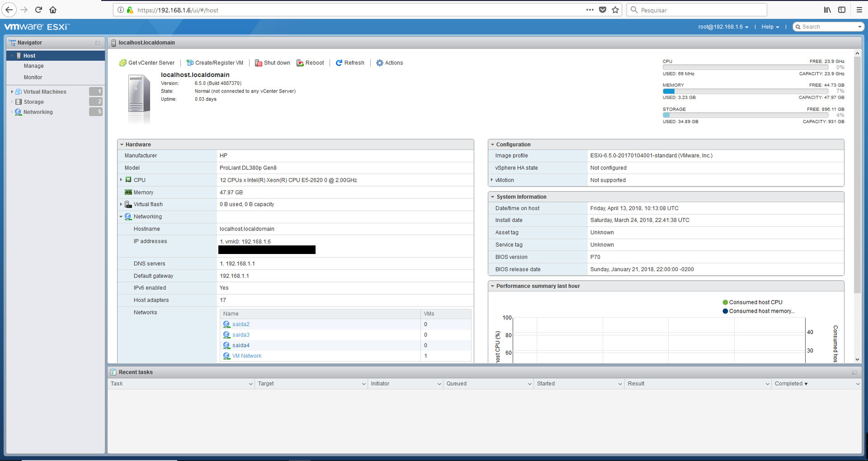Collapse the Configuration panel

(492, 145)
